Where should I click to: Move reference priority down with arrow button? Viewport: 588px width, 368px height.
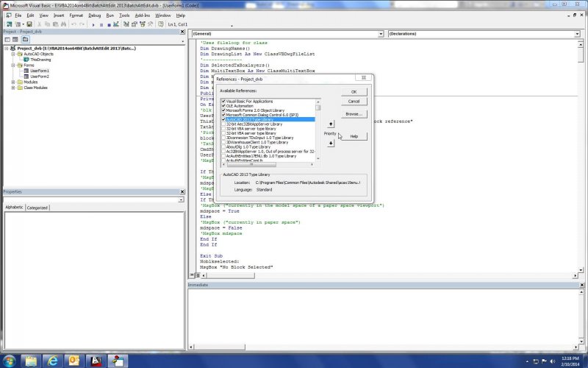click(331, 143)
